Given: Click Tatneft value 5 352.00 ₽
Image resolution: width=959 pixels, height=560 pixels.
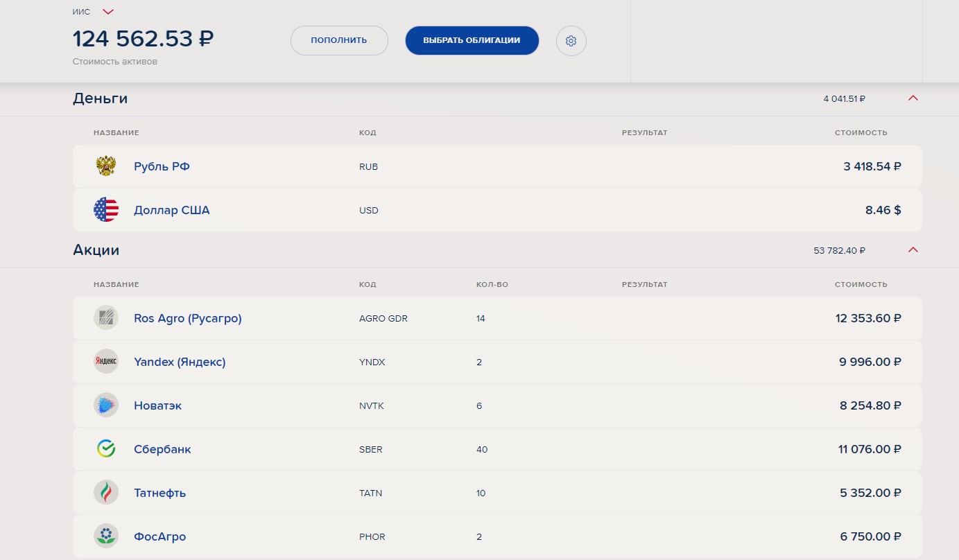Looking at the screenshot, I should click(x=871, y=493).
